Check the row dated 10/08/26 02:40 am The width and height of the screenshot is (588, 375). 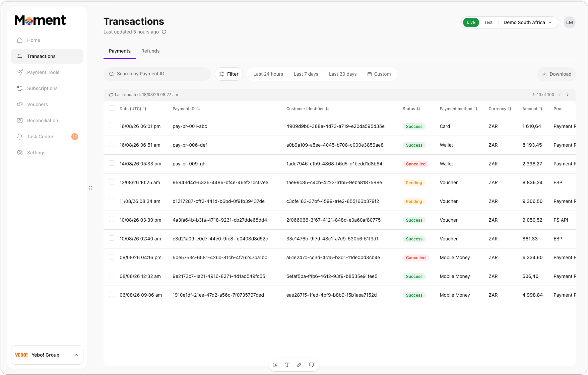coord(112,238)
